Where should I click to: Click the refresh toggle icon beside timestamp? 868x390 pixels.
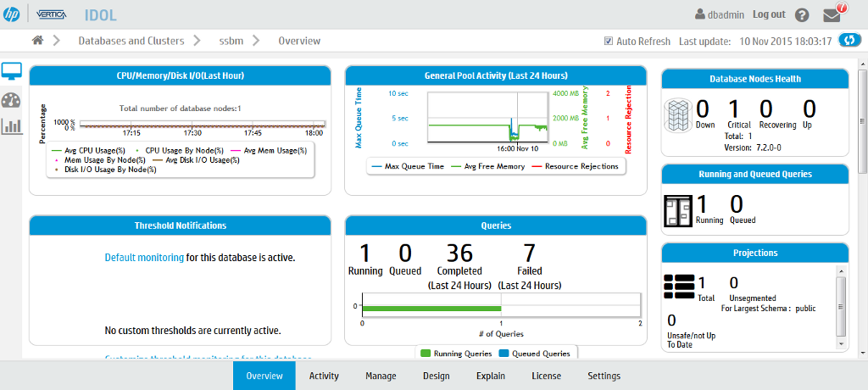pyautogui.click(x=849, y=41)
